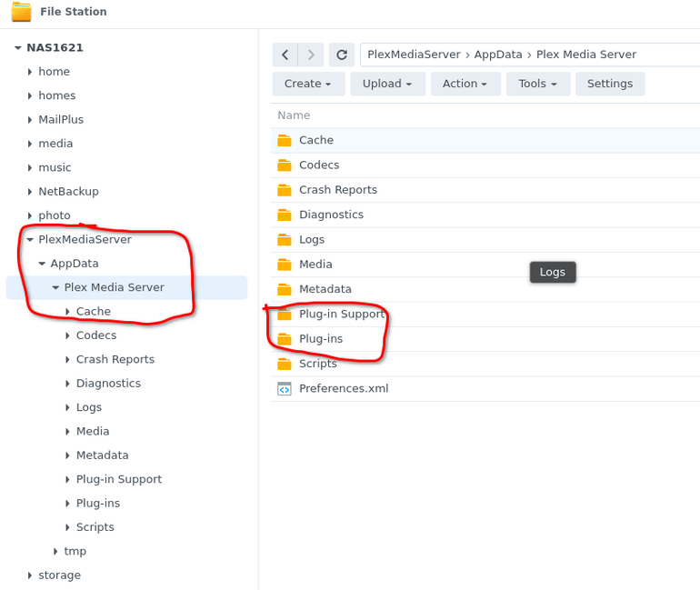Click the Diagnostics folder icon in file list
The height and width of the screenshot is (590, 700).
tap(285, 215)
